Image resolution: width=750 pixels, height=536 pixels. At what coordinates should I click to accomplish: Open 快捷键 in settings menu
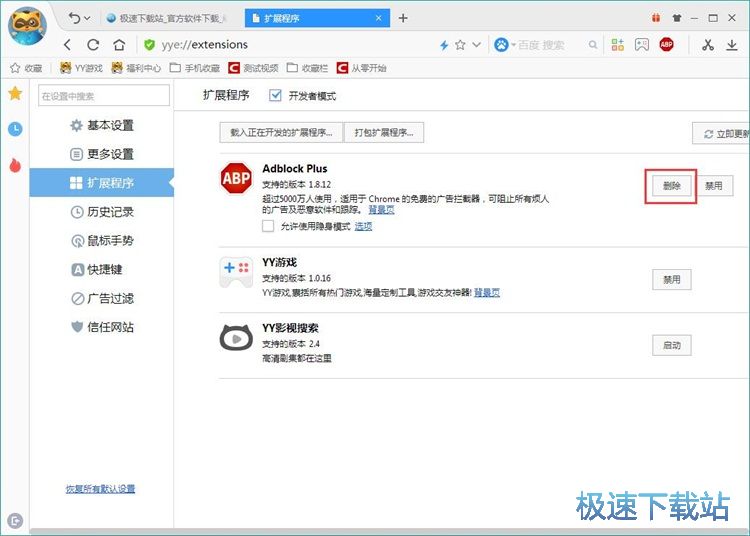click(97, 270)
